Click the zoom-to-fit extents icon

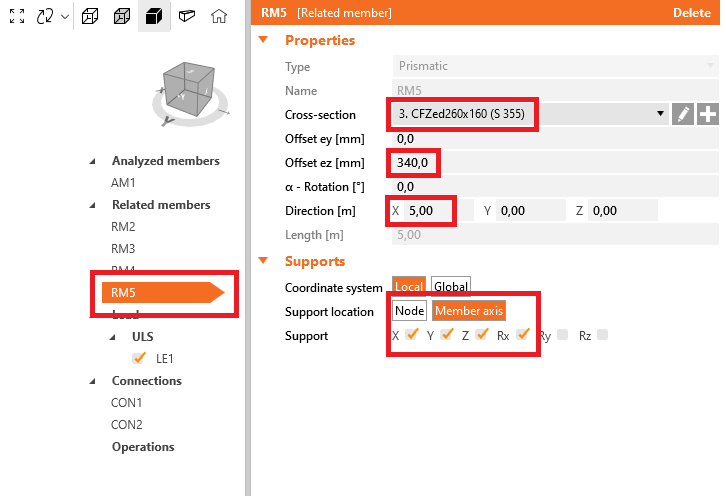point(17,16)
